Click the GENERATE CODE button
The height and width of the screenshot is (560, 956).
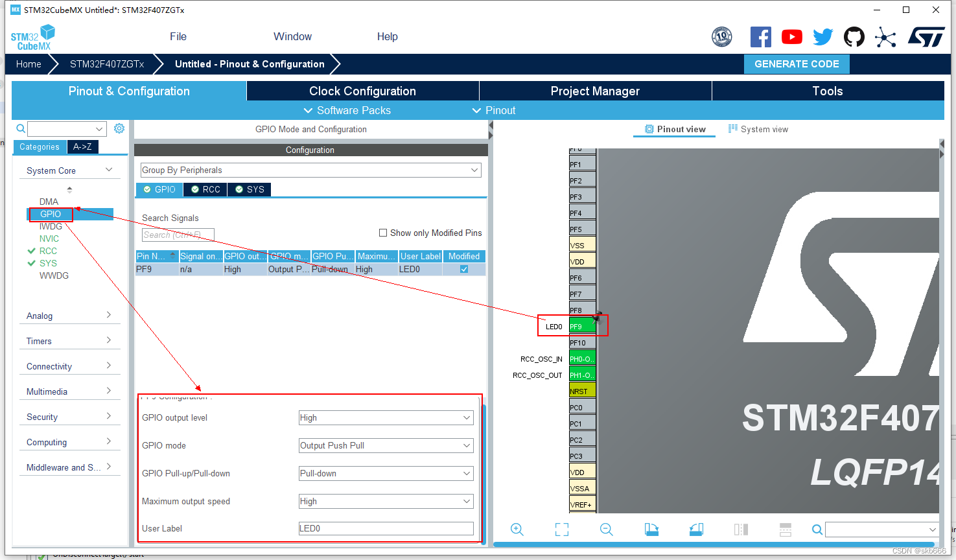[797, 64]
